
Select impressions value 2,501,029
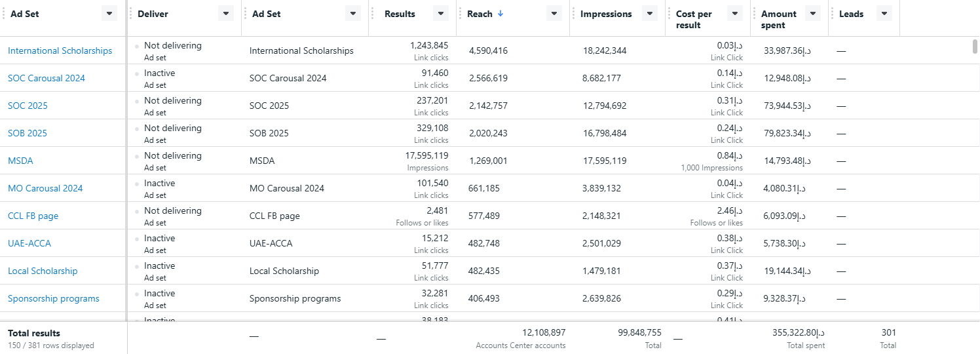point(602,243)
